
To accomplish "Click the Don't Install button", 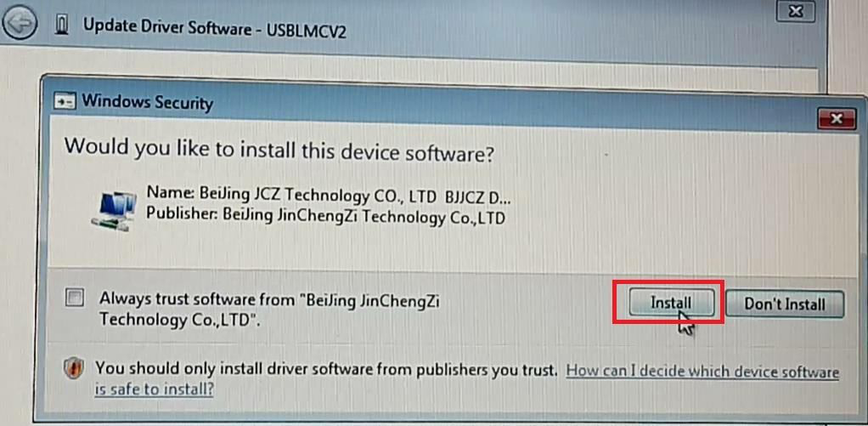I will (785, 304).
